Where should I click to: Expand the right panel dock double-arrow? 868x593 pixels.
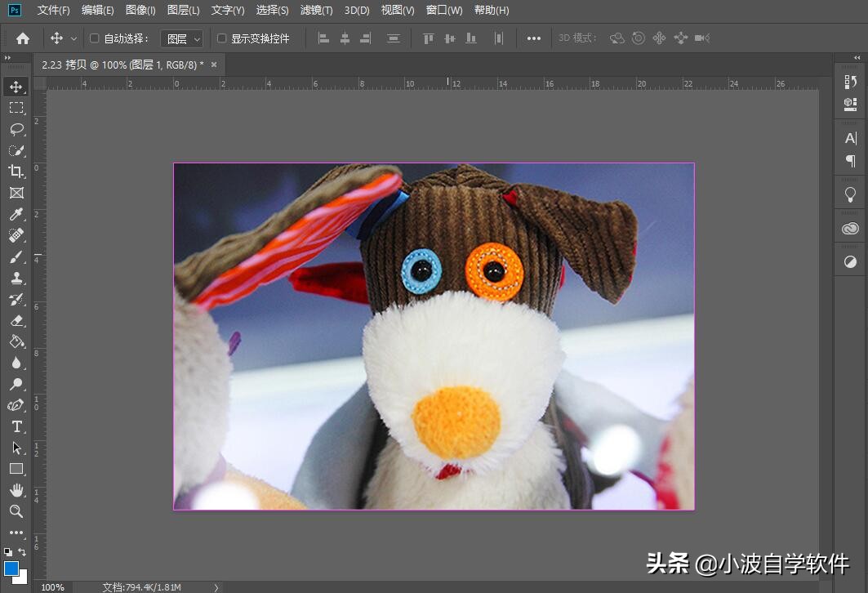click(857, 57)
